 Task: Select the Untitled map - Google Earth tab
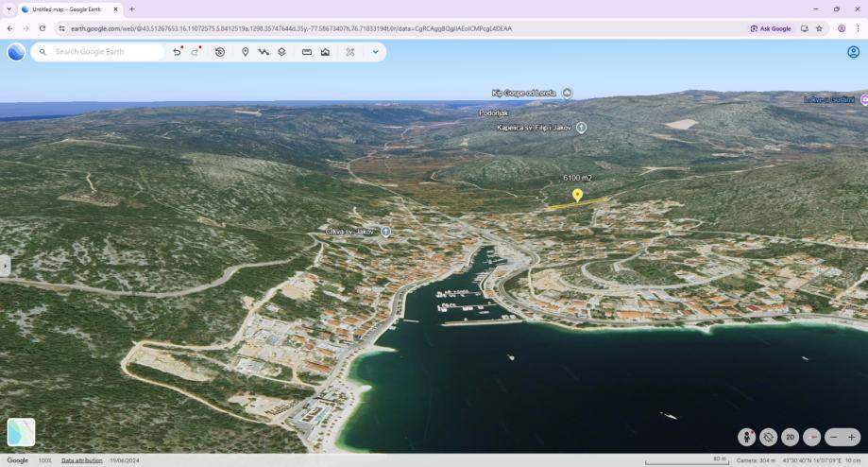pyautogui.click(x=70, y=9)
